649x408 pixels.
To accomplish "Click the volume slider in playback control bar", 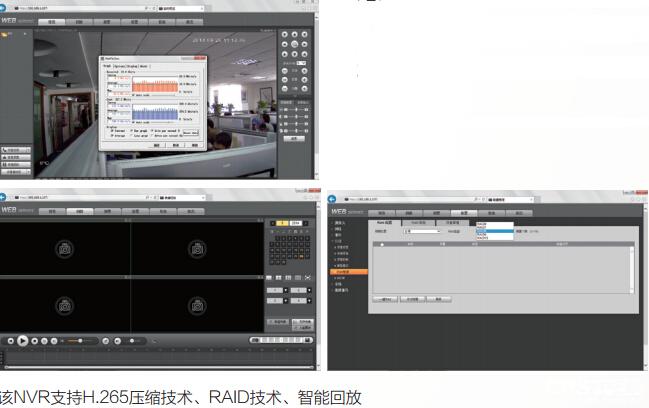I will pyautogui.click(x=130, y=342).
